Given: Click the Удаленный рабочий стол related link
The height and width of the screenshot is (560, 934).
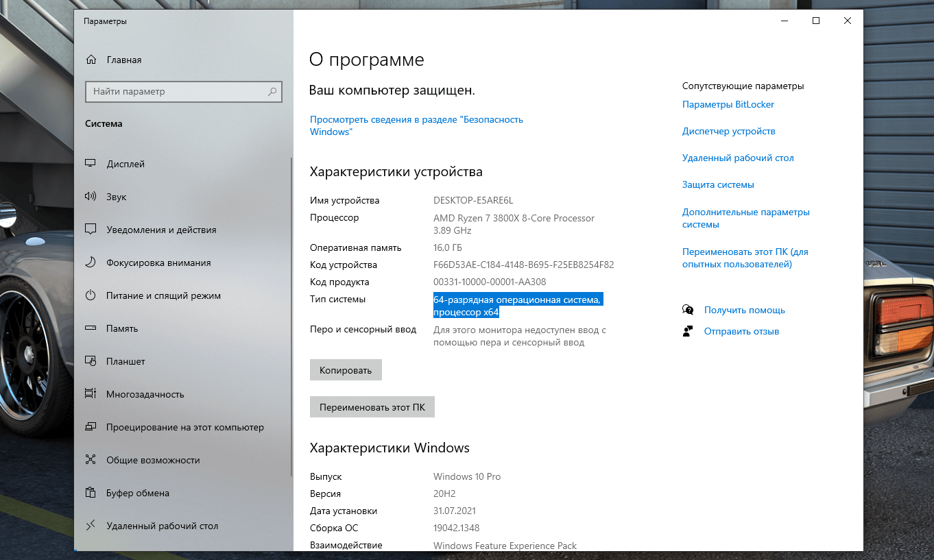Looking at the screenshot, I should pyautogui.click(x=738, y=158).
